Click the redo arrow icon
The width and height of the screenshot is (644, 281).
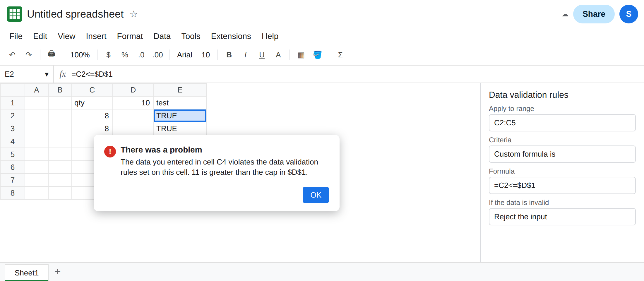(29, 55)
